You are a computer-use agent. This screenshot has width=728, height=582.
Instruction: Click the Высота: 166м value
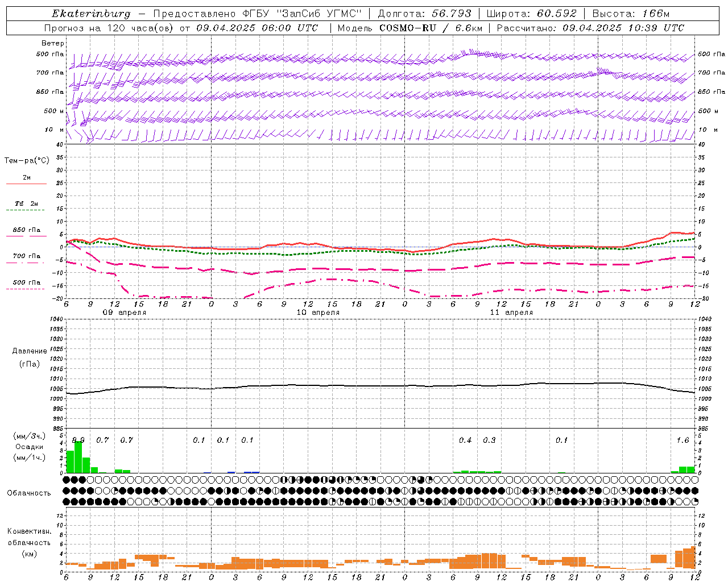pyautogui.click(x=631, y=14)
